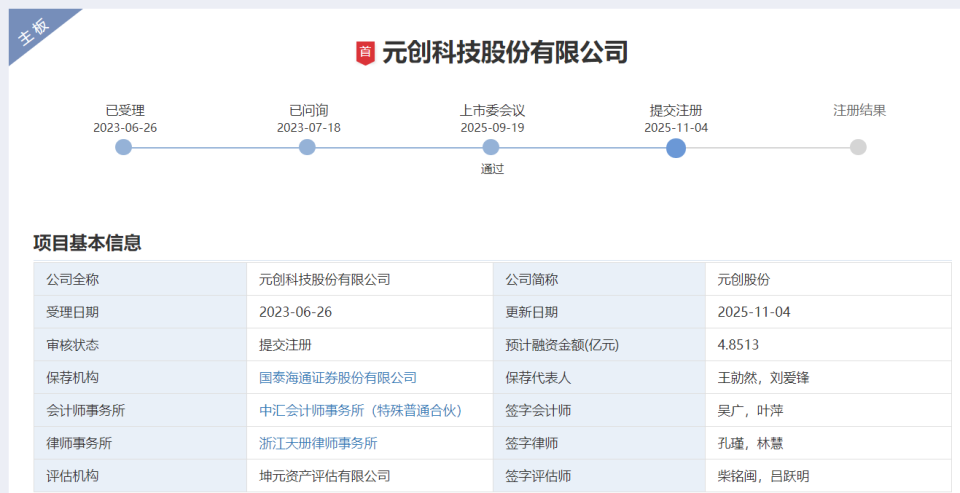Image resolution: width=960 pixels, height=493 pixels.
Task: Click the 会计师事务所 label cell
Action: pos(140,410)
